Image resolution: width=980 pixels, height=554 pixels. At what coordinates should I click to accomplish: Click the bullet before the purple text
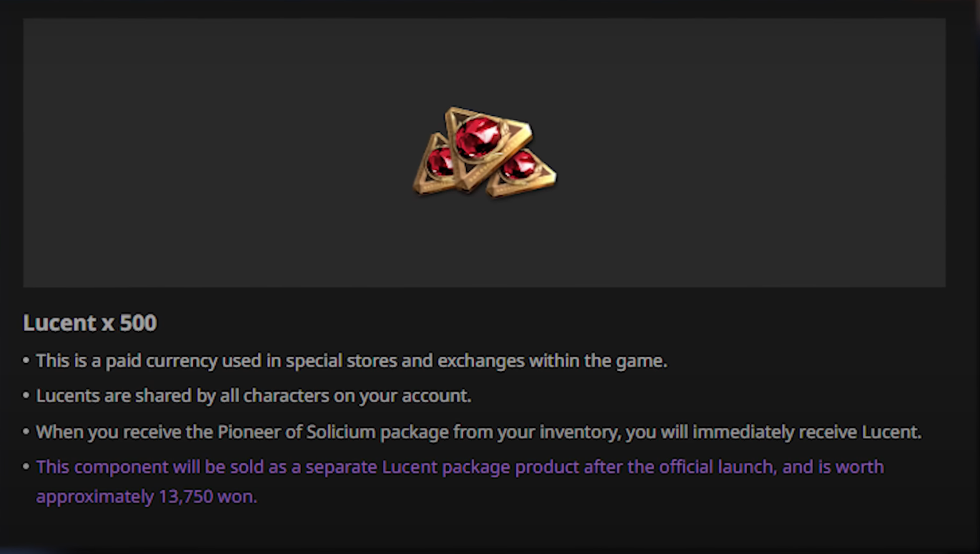(x=26, y=468)
